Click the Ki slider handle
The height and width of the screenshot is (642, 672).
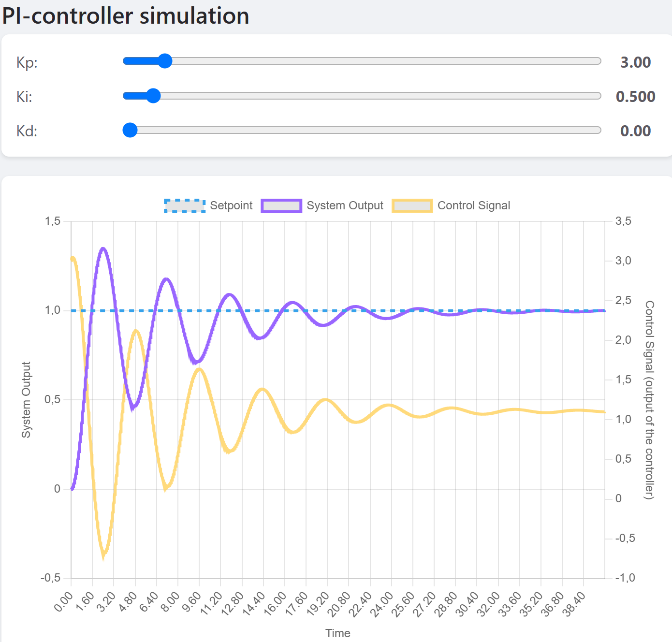pos(153,96)
